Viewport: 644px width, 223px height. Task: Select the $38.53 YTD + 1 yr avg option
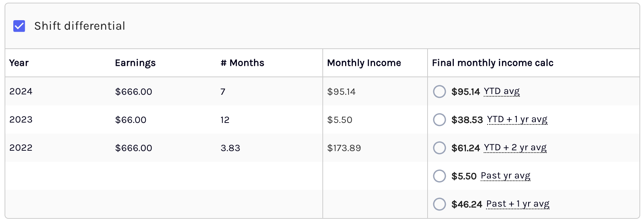(439, 119)
